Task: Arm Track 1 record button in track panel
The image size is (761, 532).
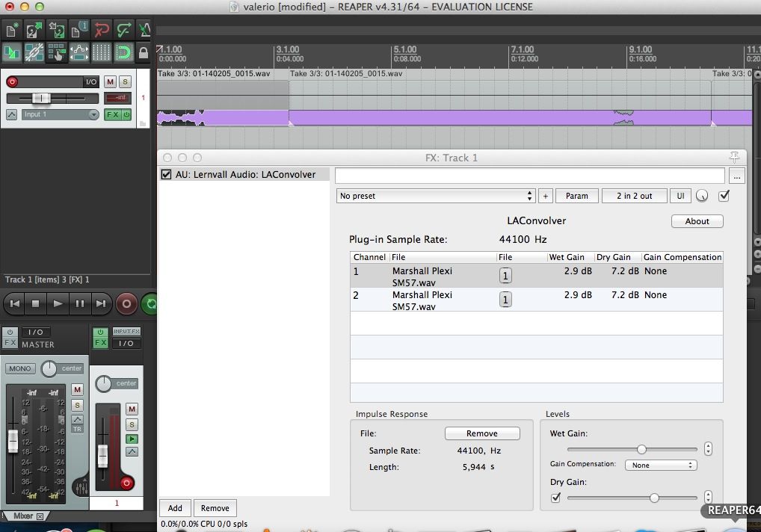Action: click(x=12, y=82)
